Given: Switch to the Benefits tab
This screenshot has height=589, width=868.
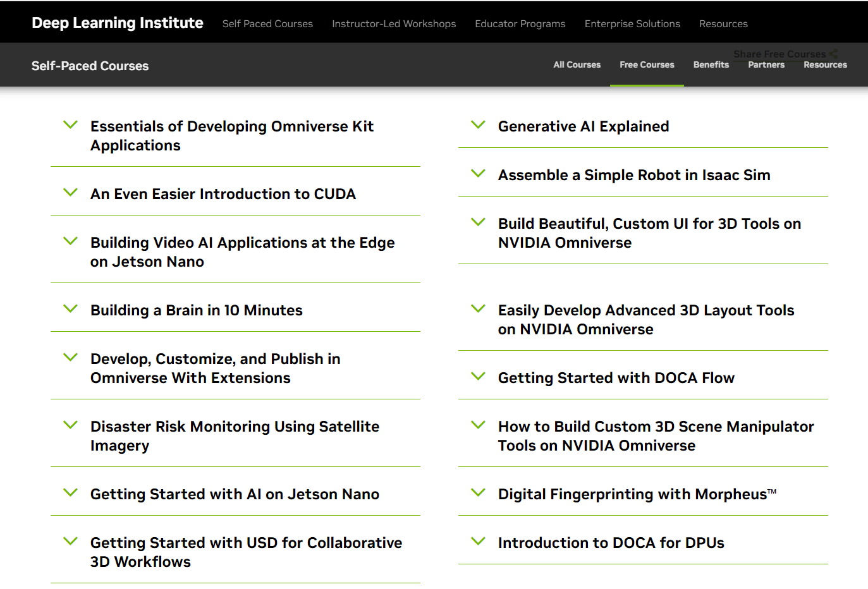Looking at the screenshot, I should [711, 64].
